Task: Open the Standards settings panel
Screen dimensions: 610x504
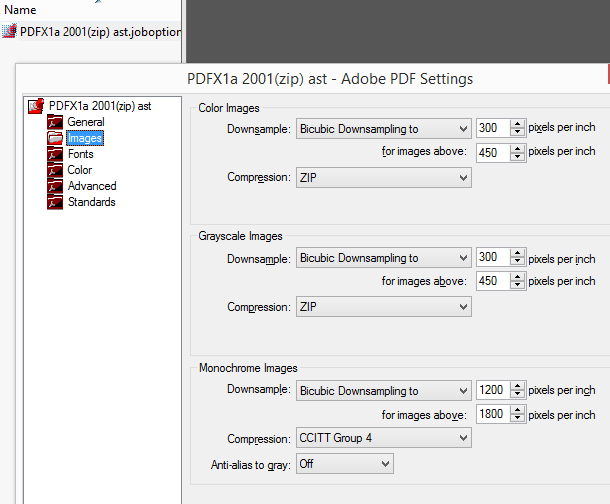Action: click(x=92, y=202)
